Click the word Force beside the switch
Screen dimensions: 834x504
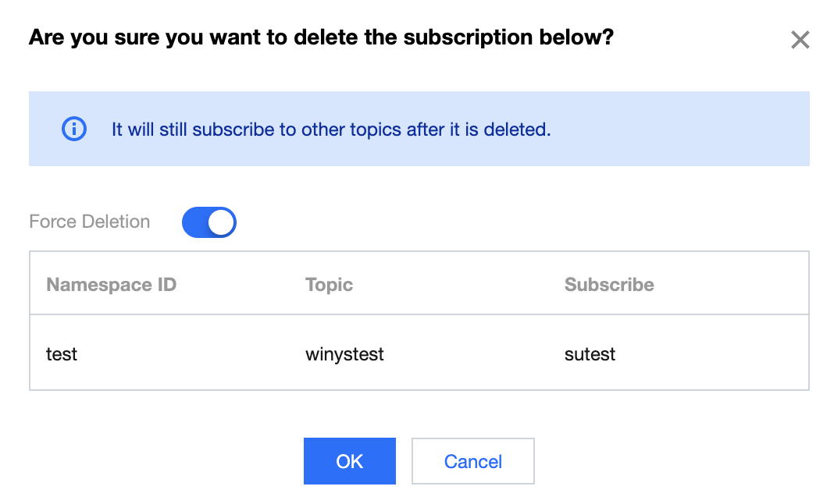(x=51, y=222)
